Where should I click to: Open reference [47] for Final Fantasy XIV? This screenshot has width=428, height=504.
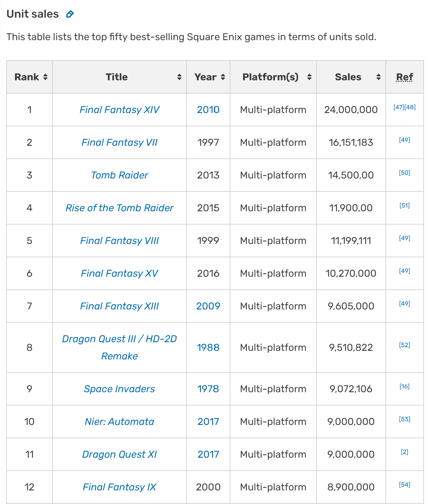pos(399,107)
